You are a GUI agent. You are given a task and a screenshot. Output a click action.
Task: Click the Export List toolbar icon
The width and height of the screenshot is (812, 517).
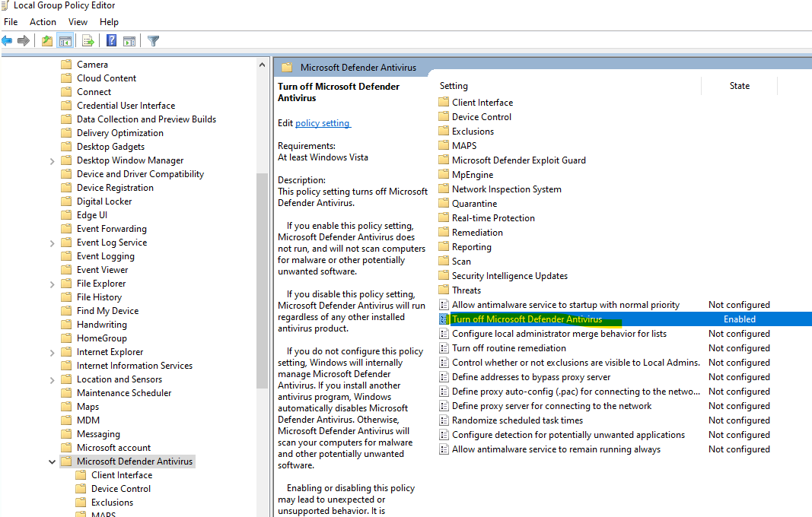tap(88, 40)
